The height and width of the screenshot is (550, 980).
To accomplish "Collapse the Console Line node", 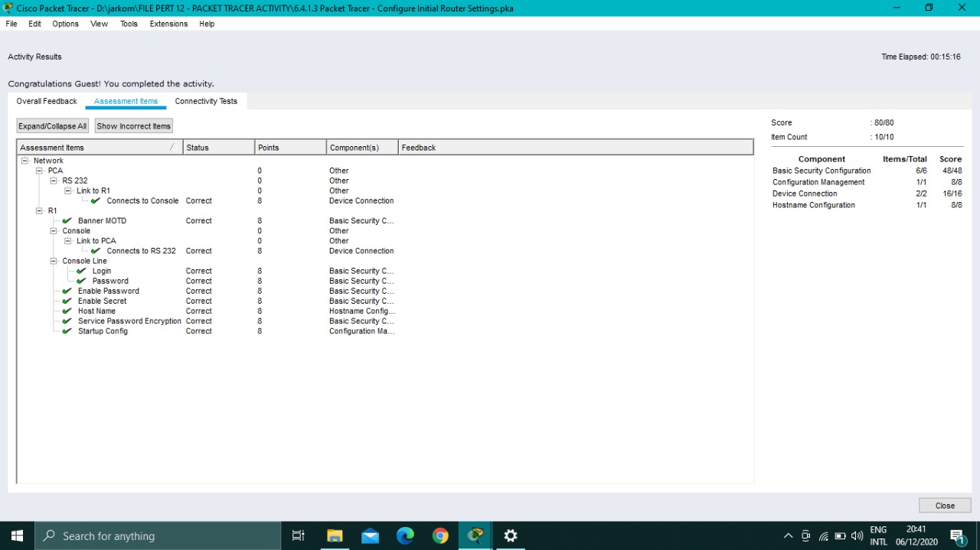I will [x=54, y=261].
